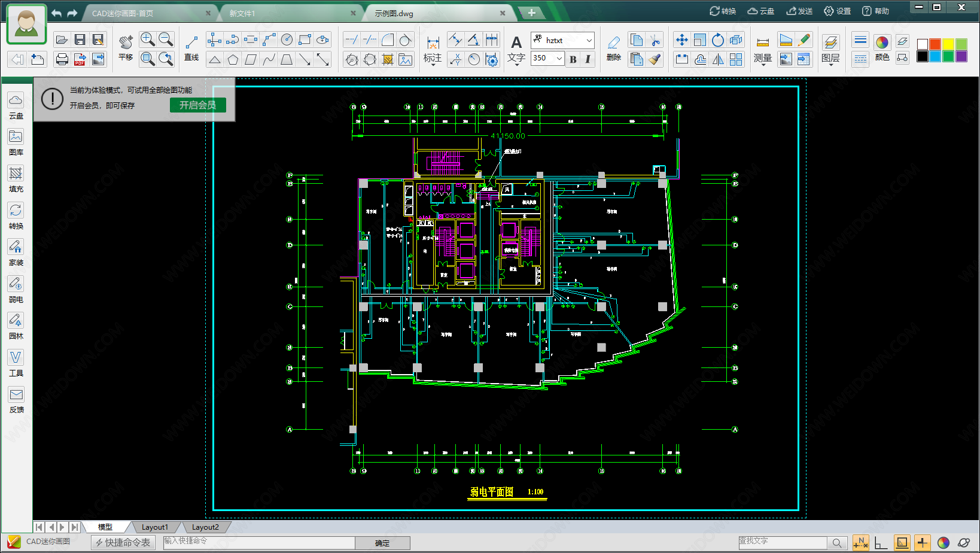Open the Color (颜色) wheel picker

tap(882, 48)
